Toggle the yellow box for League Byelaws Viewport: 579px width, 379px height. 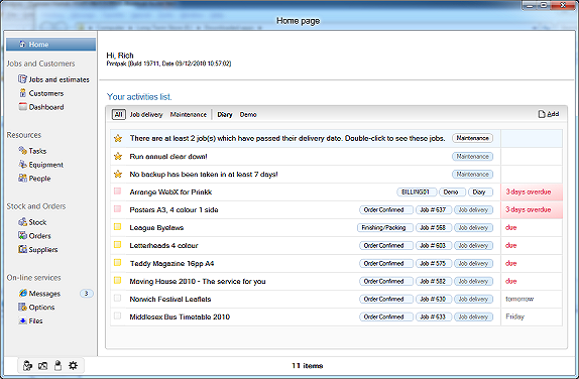(117, 227)
